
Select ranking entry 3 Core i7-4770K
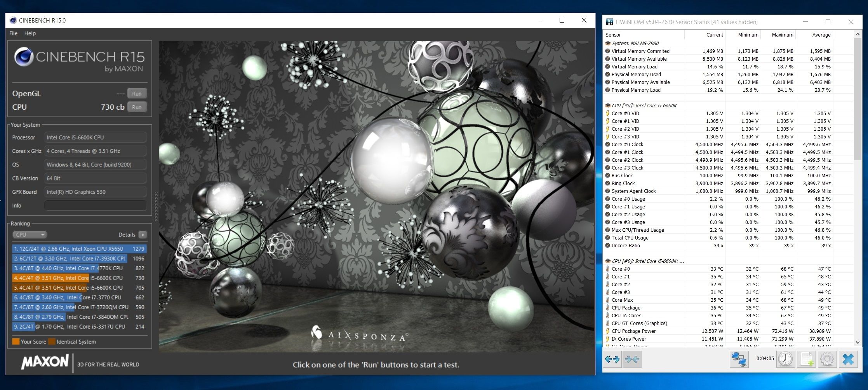(79, 268)
